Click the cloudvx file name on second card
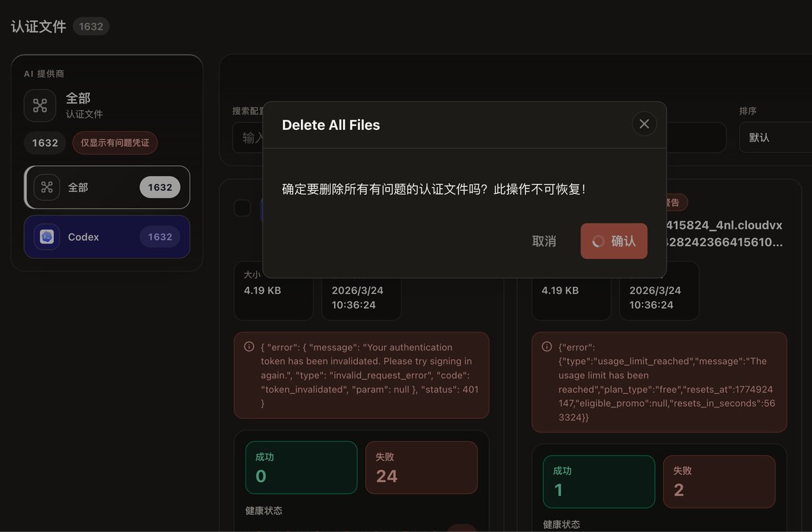 (724, 233)
